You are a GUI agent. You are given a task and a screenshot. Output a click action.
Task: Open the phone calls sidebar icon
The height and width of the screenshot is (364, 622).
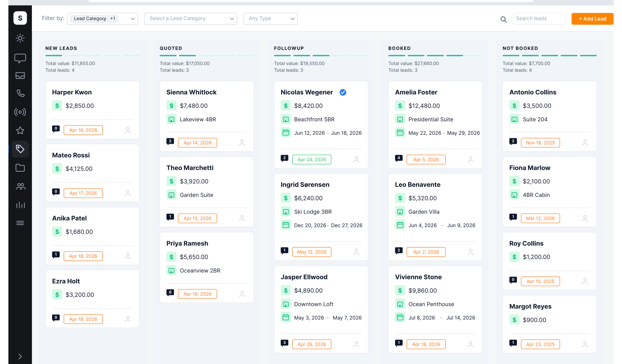pyautogui.click(x=20, y=93)
